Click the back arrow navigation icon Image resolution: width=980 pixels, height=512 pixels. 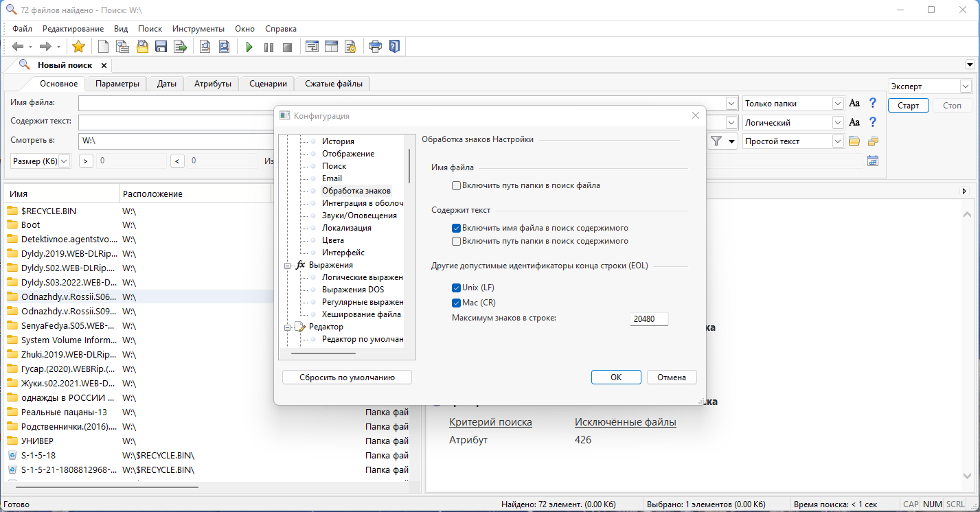click(x=18, y=47)
